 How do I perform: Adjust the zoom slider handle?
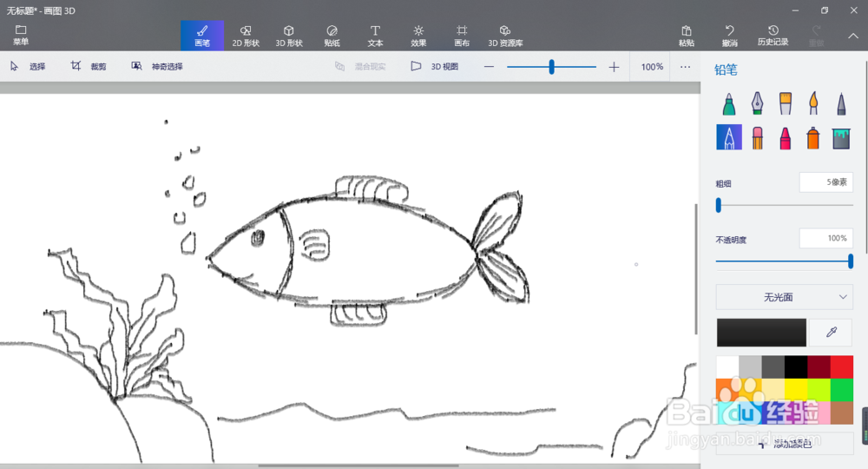pos(551,67)
